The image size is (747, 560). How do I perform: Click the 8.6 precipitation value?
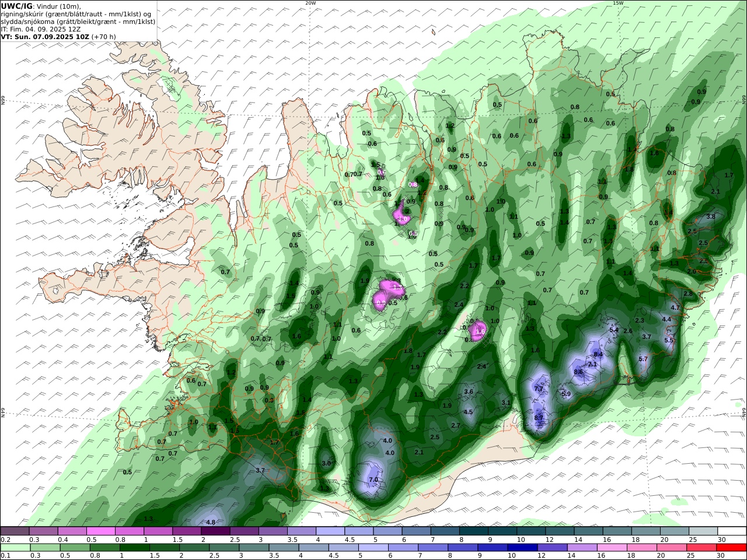tap(578, 372)
